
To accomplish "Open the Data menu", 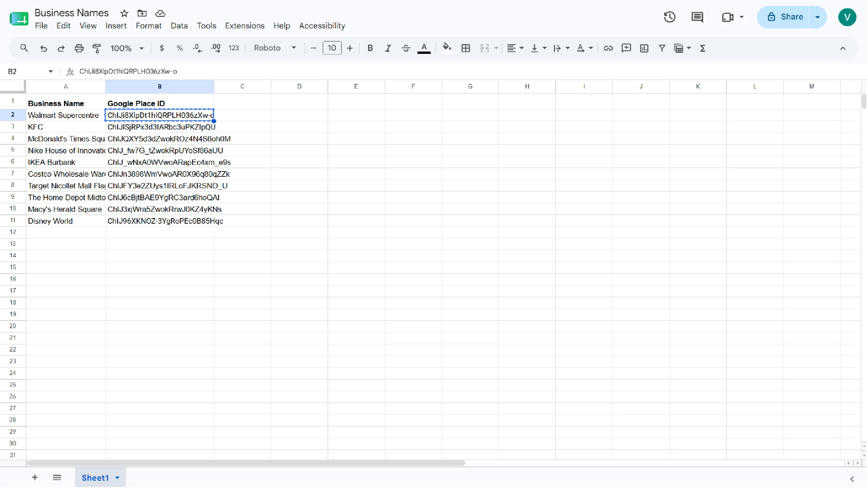I will click(x=179, y=26).
